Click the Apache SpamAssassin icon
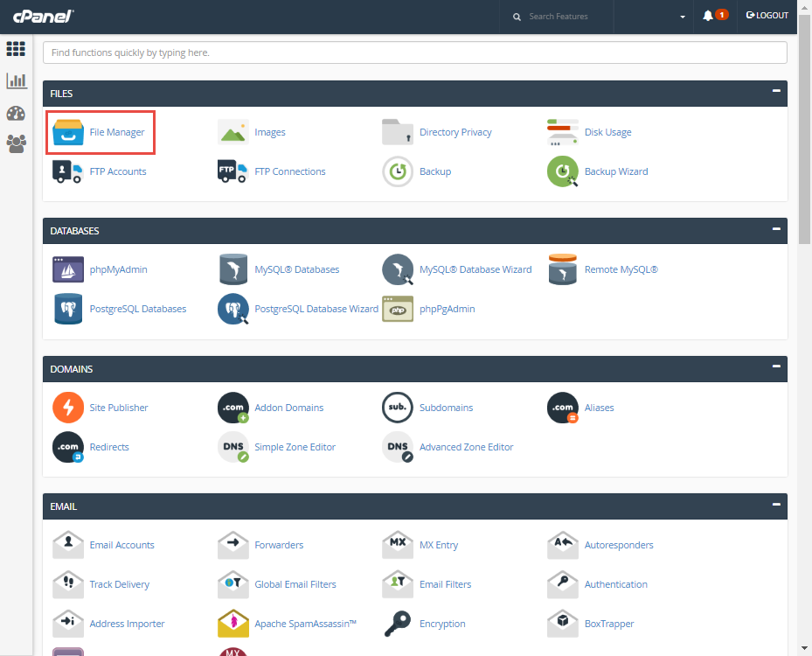Image resolution: width=812 pixels, height=656 pixels. [x=232, y=624]
